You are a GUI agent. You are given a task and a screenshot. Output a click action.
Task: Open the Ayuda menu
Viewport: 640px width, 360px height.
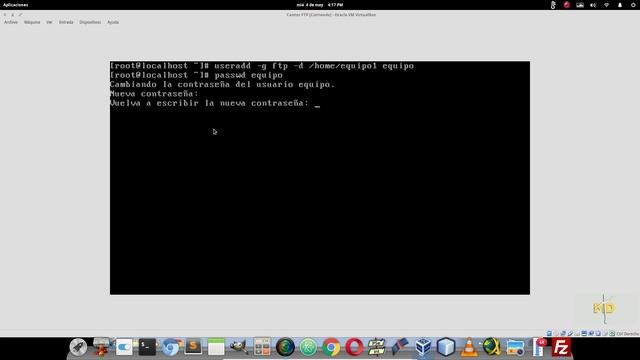point(113,22)
